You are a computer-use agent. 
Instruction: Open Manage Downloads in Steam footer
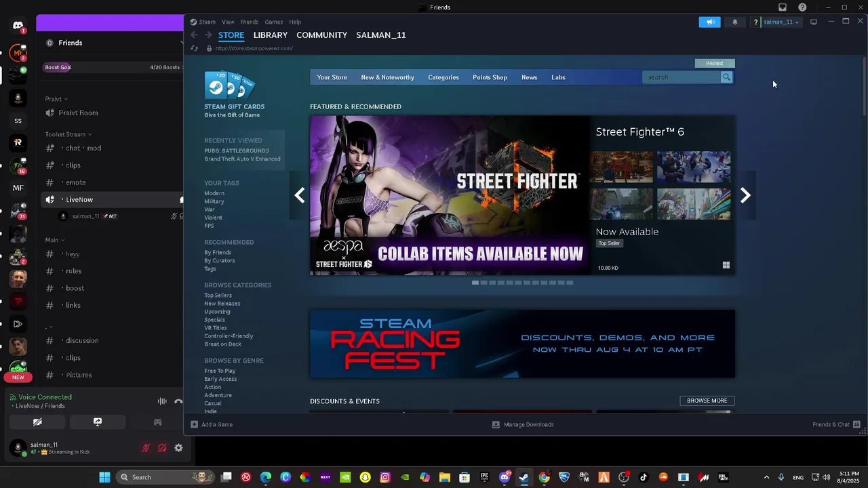tap(523, 424)
